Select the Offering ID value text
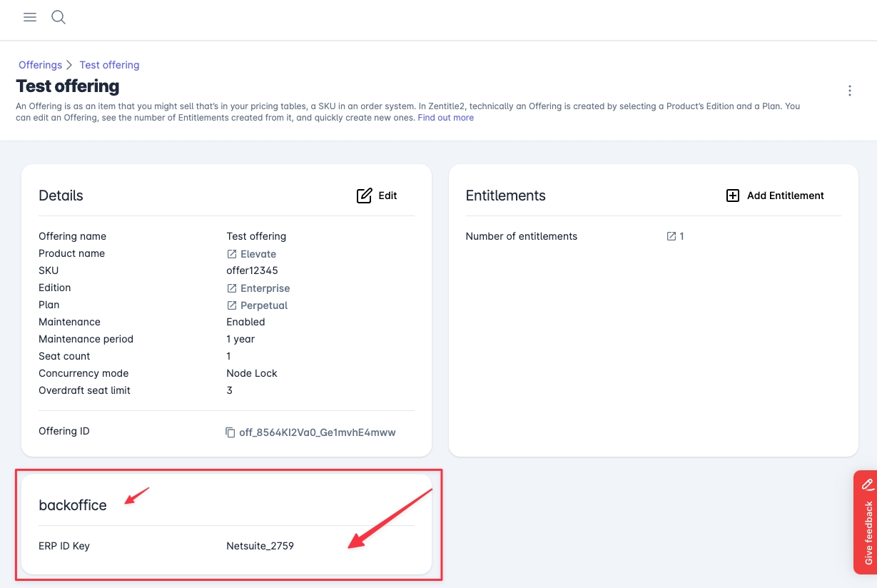877x588 pixels. [317, 432]
